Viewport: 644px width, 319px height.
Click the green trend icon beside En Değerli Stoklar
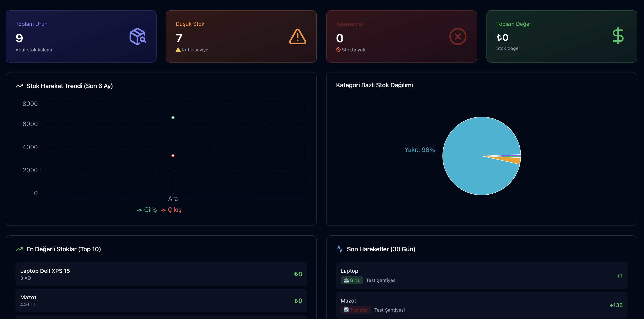[19, 249]
